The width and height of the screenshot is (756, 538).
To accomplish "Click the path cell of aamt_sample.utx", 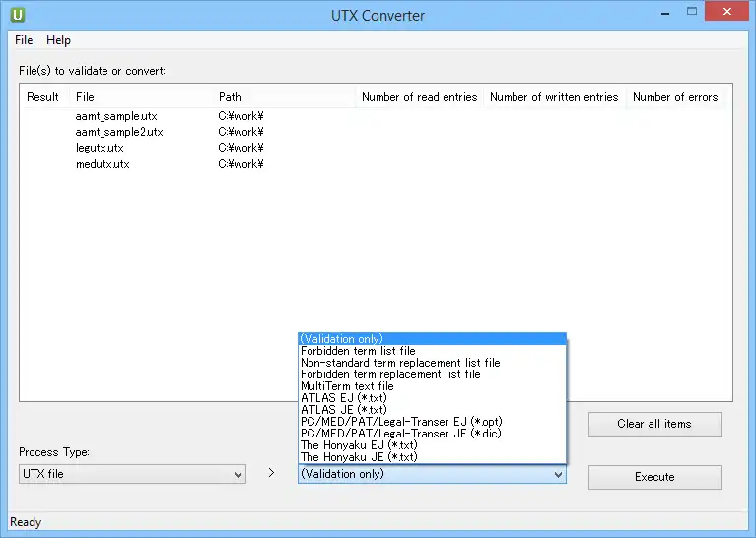I will point(241,116).
